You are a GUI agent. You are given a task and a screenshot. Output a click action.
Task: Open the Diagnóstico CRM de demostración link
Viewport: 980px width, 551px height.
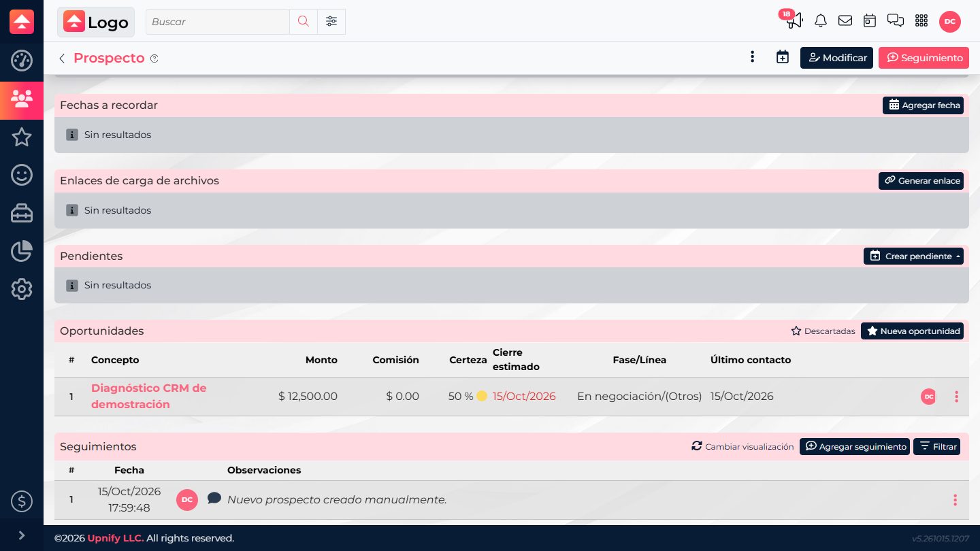coord(149,397)
